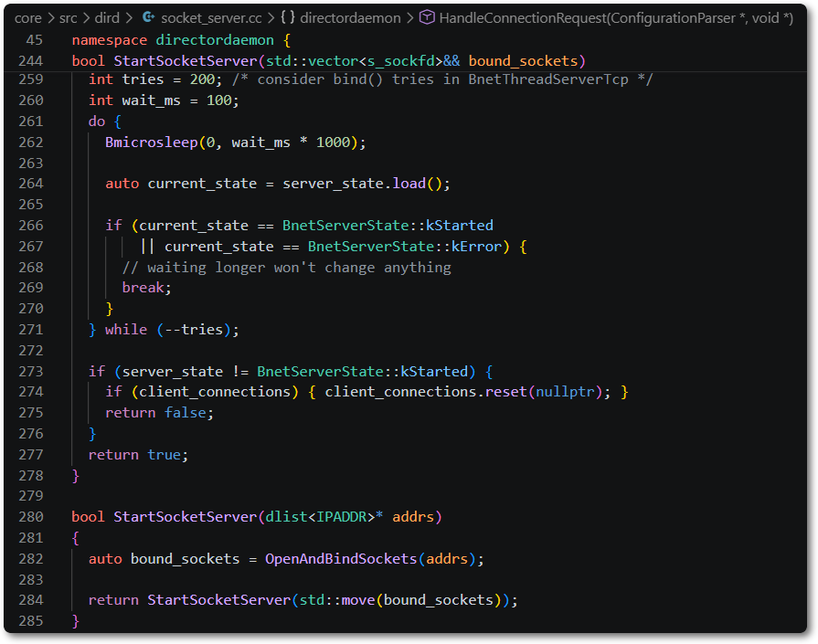Click the C++ file icon before socket_server.cc
Viewport: 818px width, 644px height.
[x=149, y=17]
